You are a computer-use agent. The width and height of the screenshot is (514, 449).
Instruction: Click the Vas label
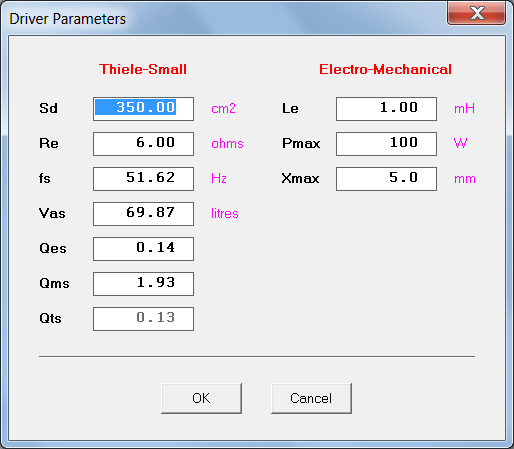52,213
